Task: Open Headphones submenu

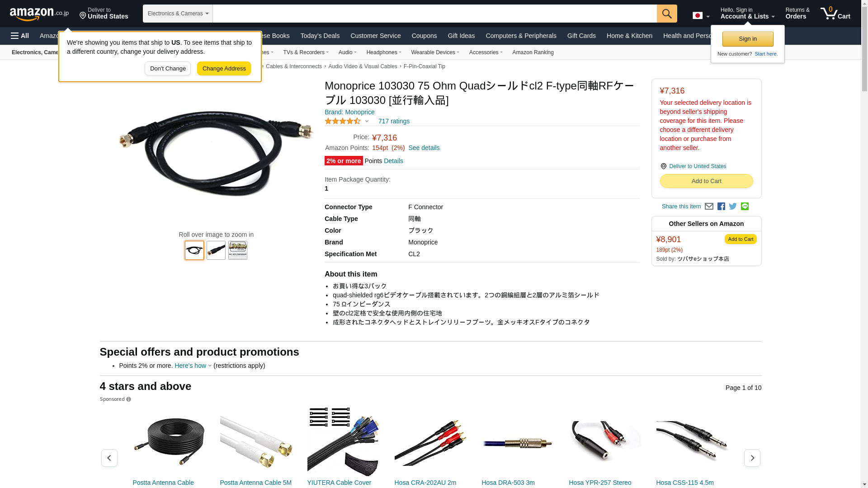Action: 384,52
